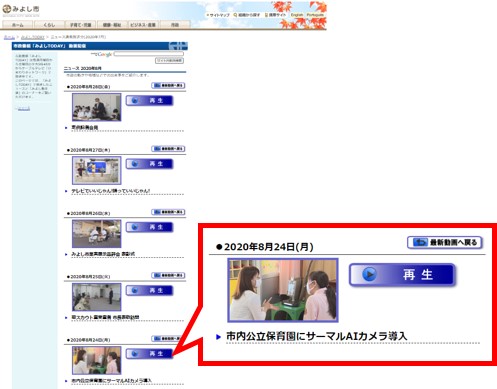Switch site language to English
Screen dimensions: 497x389
point(297,15)
